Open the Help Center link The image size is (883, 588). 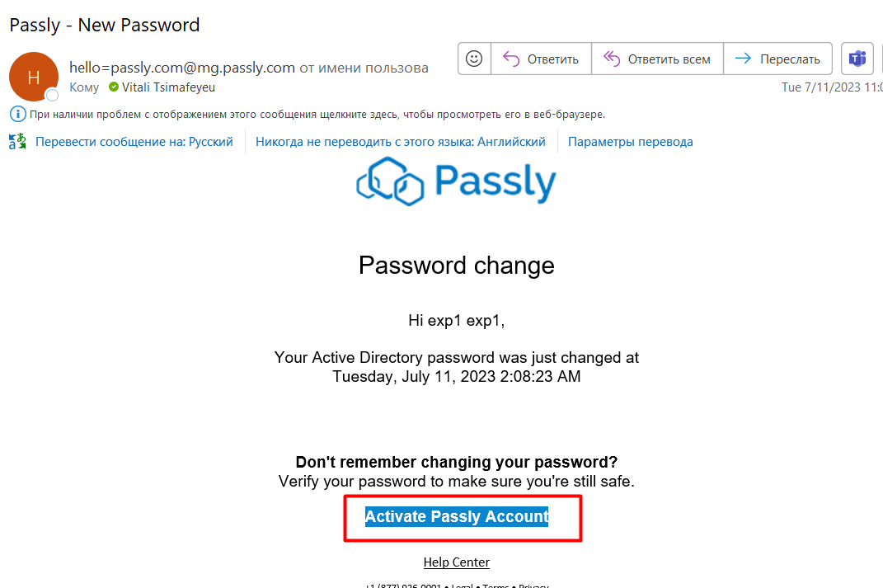click(457, 562)
